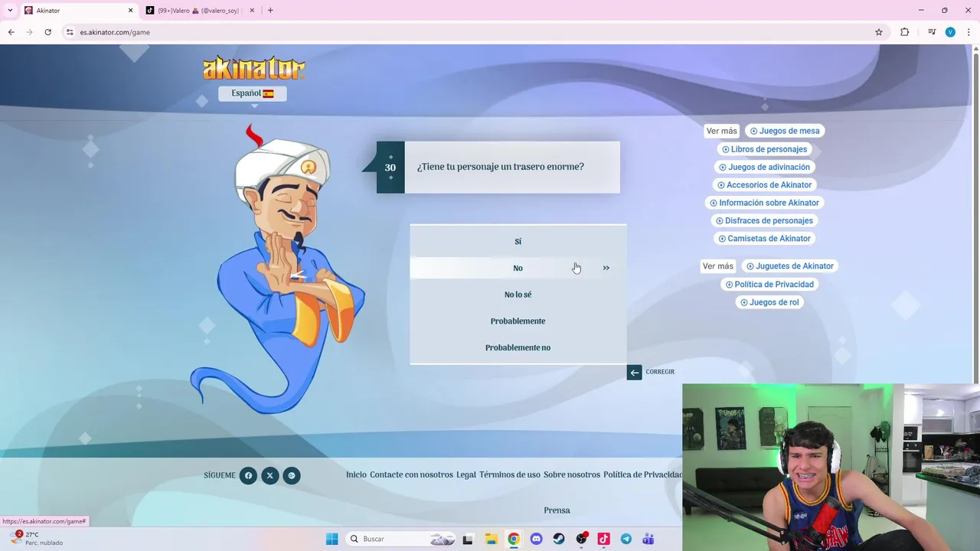The image size is (980, 551).
Task: Open the weather widget showing 27°C
Action: pos(36,539)
